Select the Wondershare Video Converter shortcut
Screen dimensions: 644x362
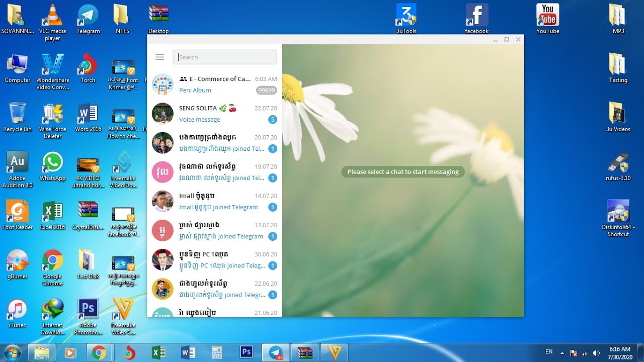point(53,71)
